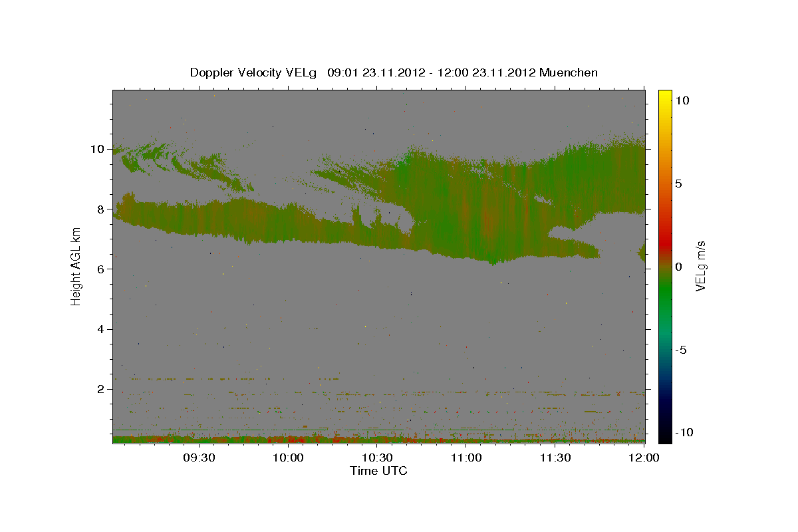
Task: Click the 'Time UTC' axis label
Action: point(378,471)
